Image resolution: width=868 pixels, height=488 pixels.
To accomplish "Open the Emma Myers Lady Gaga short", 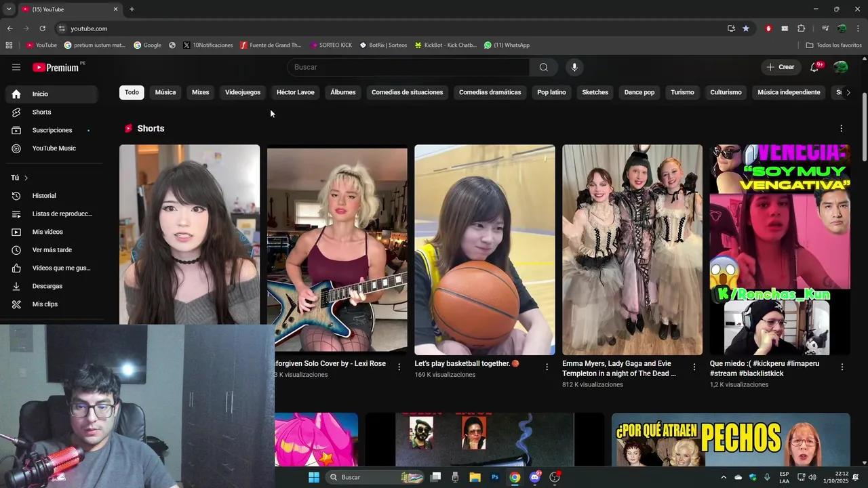I will pos(632,249).
